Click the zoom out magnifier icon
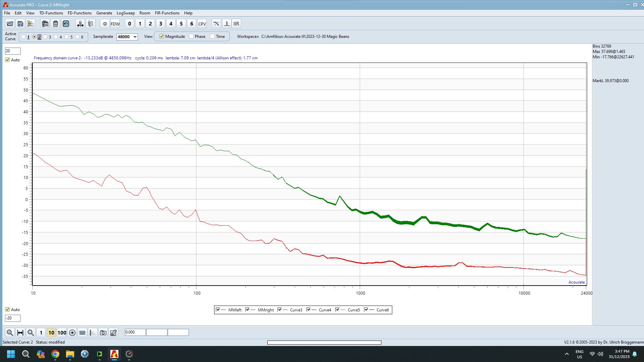The image size is (644, 362). tap(31, 333)
